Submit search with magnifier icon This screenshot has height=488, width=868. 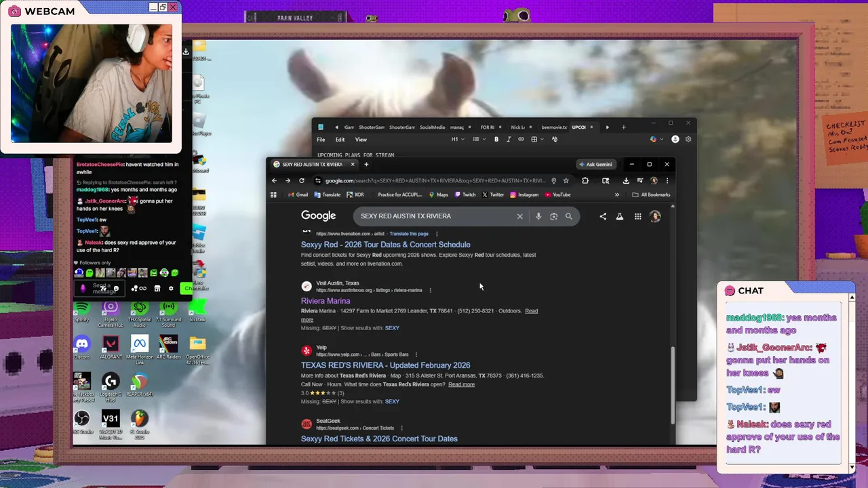[569, 216]
